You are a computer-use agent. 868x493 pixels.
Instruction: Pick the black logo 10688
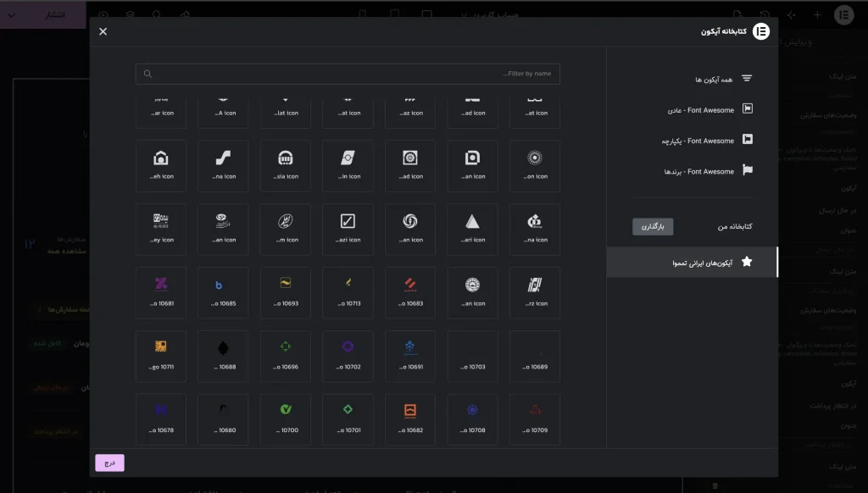coord(223,357)
